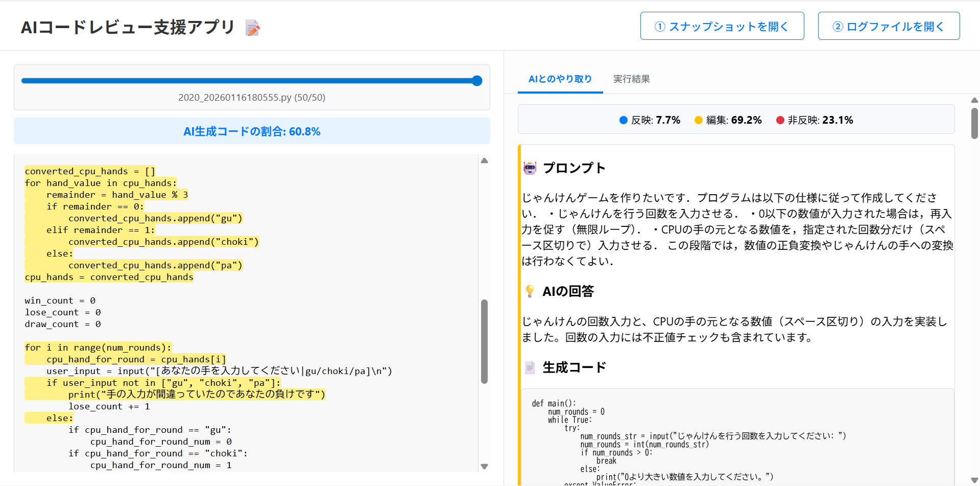The image size is (980, 486).
Task: Click the red 非反映 legend dot
Action: (780, 120)
